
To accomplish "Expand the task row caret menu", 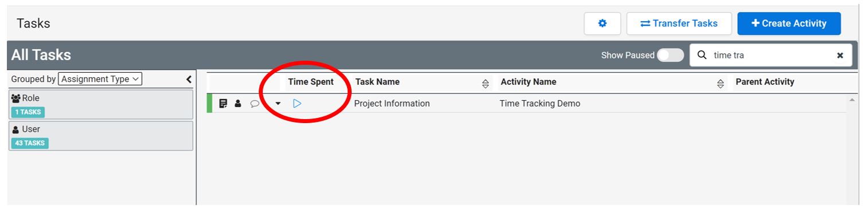I will [278, 104].
